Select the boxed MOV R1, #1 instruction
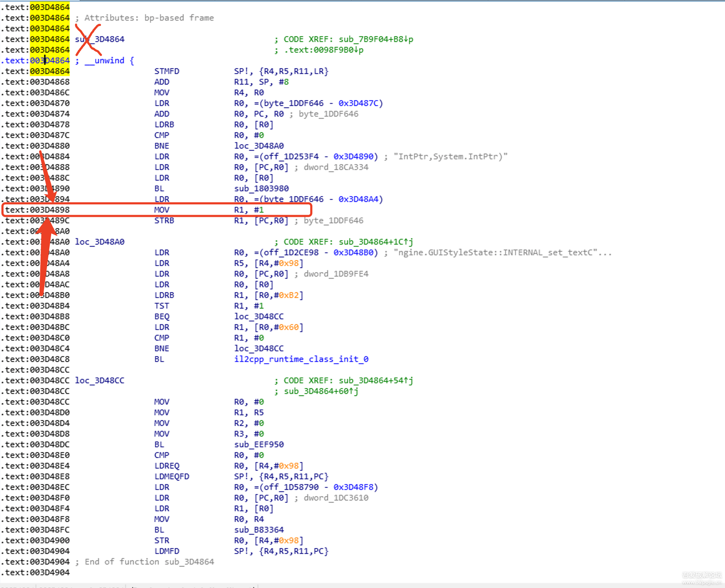725x588 pixels. tap(162, 210)
